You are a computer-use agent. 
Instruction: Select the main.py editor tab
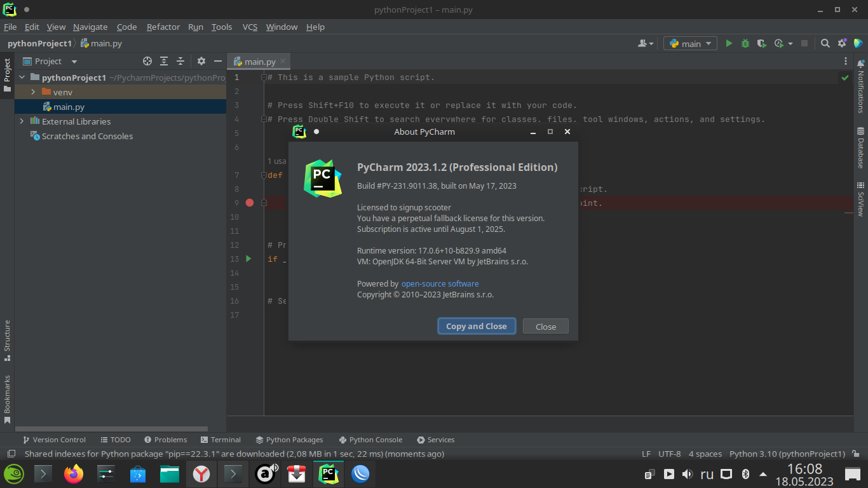coord(260,62)
